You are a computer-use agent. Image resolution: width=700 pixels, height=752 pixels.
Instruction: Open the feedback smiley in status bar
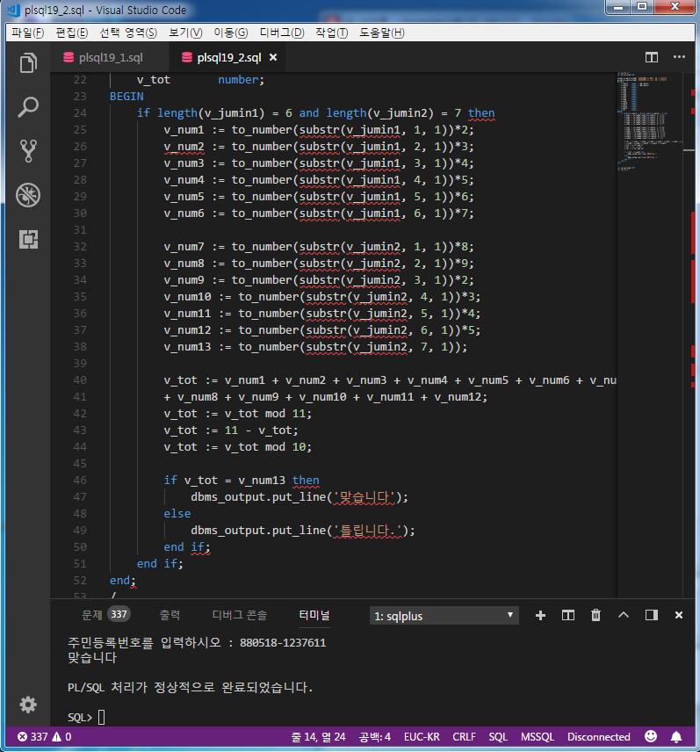click(651, 737)
